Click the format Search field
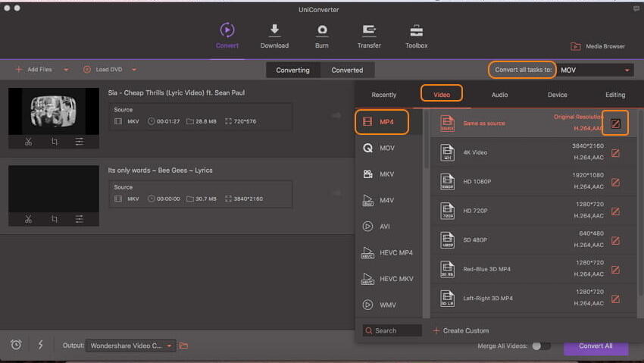The height and width of the screenshot is (363, 644). pyautogui.click(x=392, y=330)
